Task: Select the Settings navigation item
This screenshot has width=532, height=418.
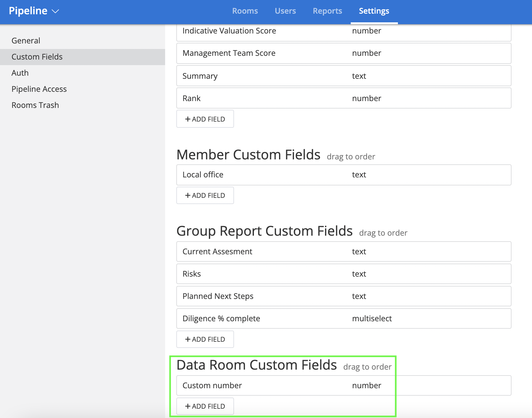Action: [374, 11]
